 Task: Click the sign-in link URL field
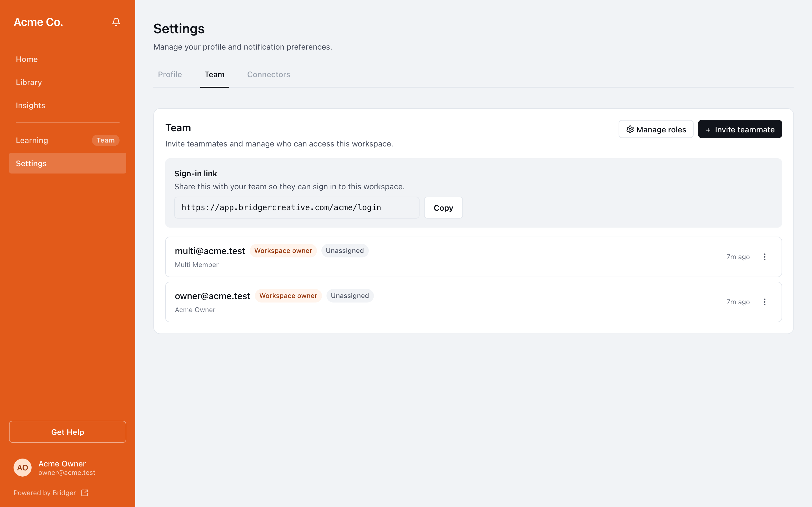[x=297, y=208]
